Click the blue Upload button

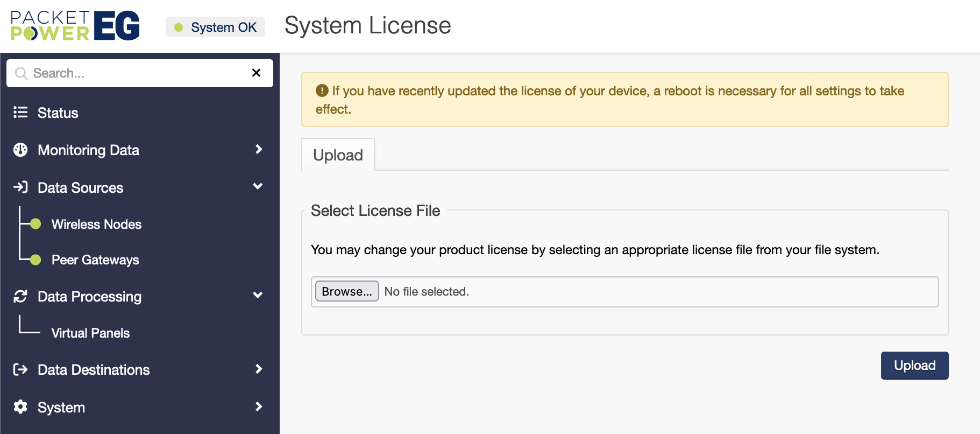[914, 366]
